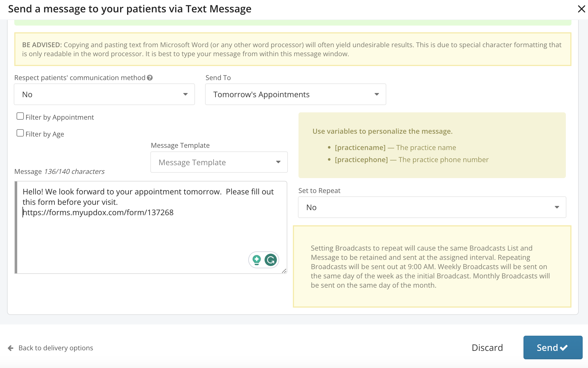Go back to delivery options
This screenshot has height=368, width=588.
(56, 348)
